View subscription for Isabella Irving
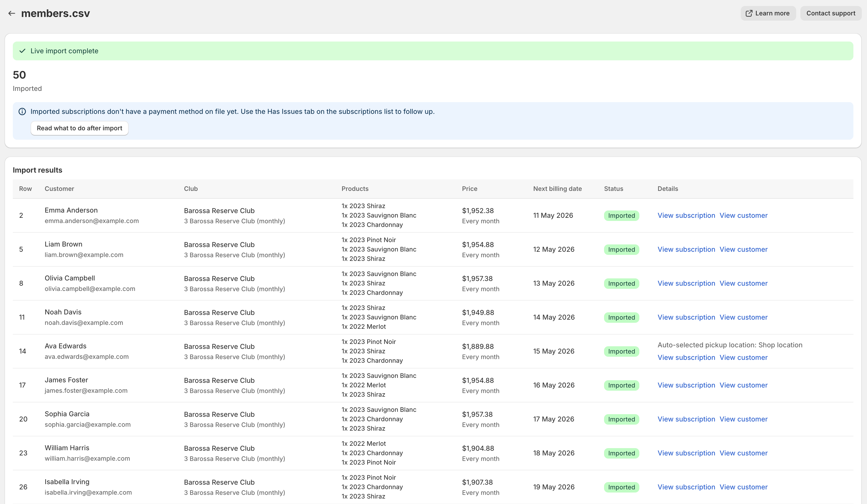Image resolution: width=867 pixels, height=504 pixels. [x=686, y=487]
